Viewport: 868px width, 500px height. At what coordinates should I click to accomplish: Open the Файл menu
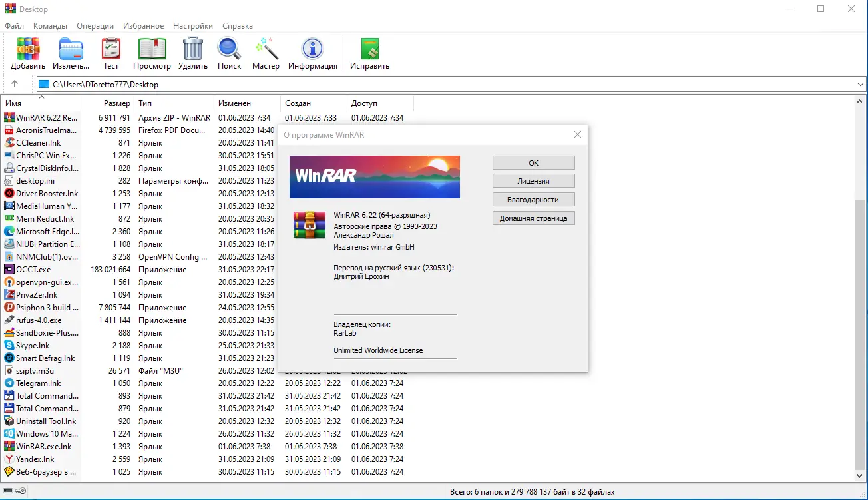tap(14, 26)
